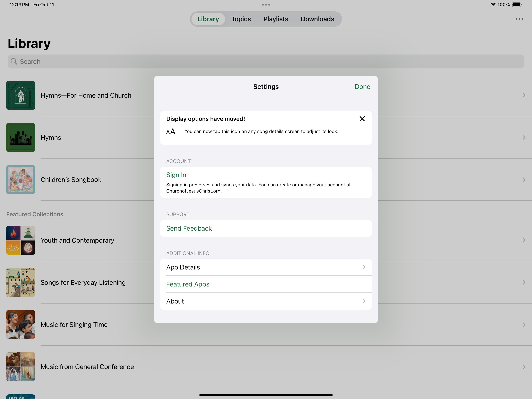This screenshot has width=532, height=399.
Task: Tap the Sign In link
Action: (x=176, y=175)
